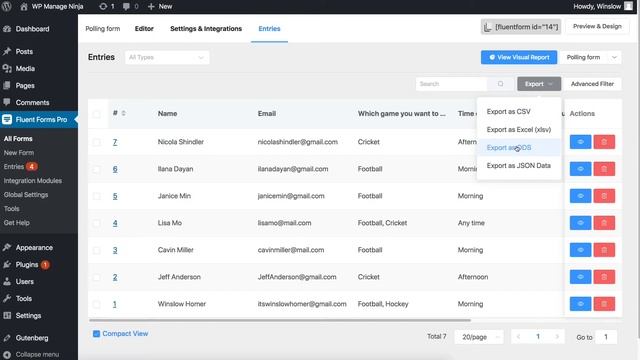Open entry number 7 link
This screenshot has height=360, width=640.
pos(115,142)
